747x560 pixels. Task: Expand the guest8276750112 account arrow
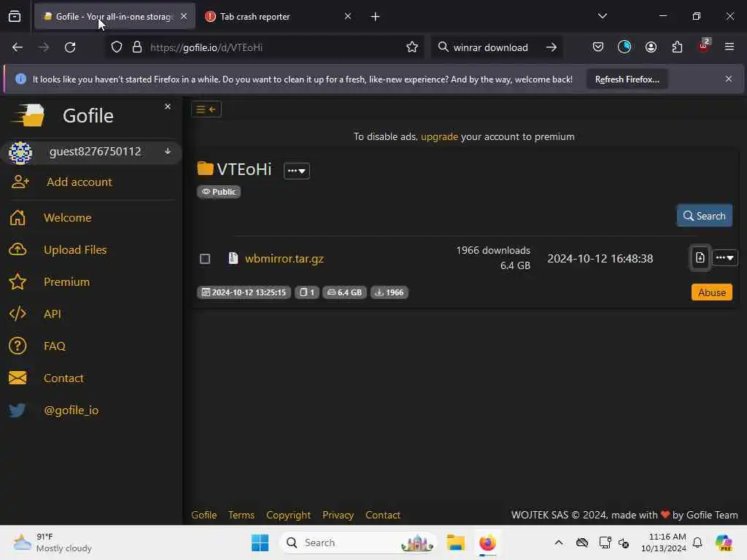(x=168, y=152)
